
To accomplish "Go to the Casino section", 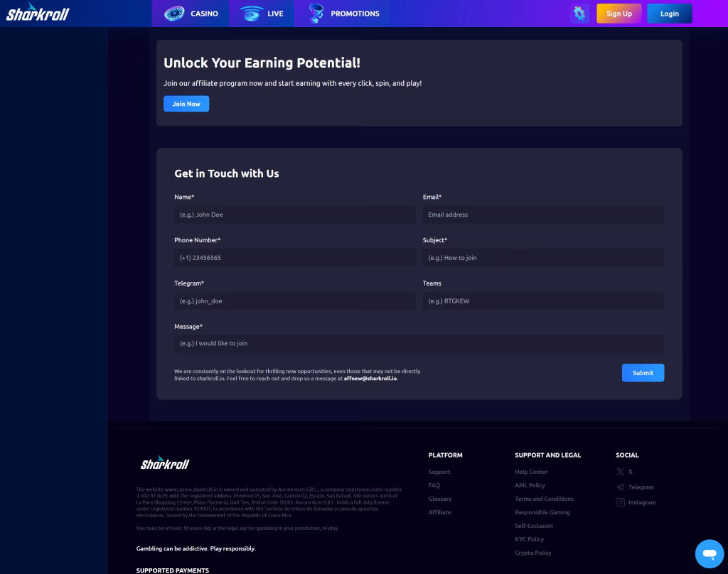I will click(x=191, y=13).
